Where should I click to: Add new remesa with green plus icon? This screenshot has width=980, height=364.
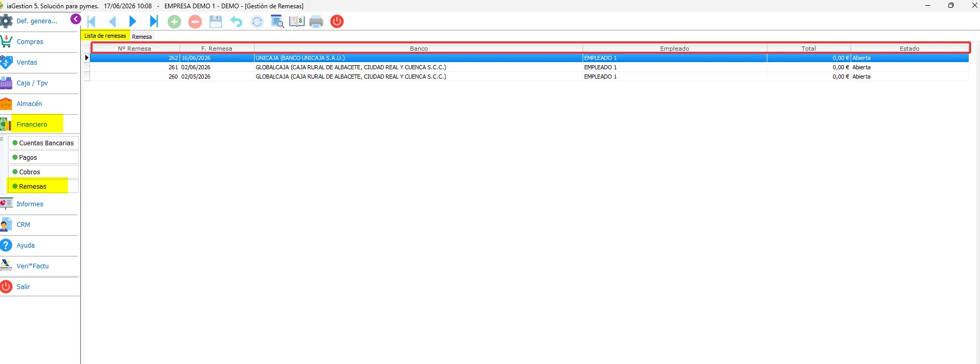(x=174, y=22)
